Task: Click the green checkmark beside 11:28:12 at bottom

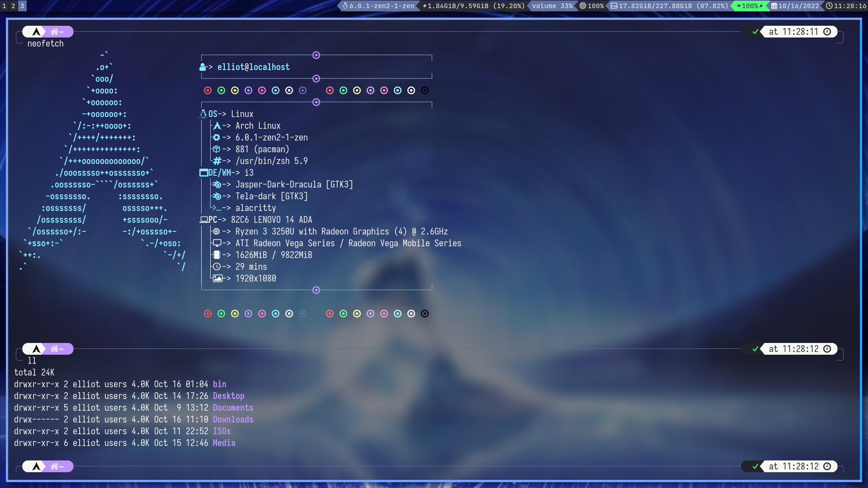Action: 755,466
